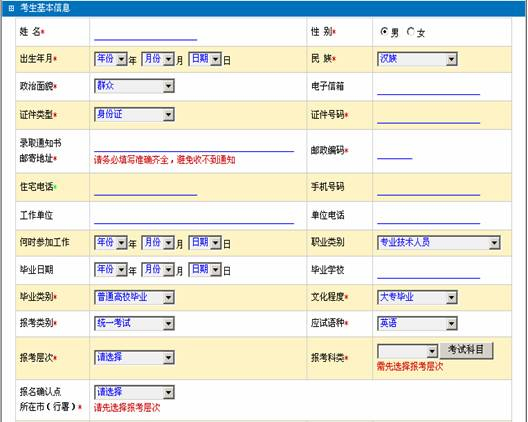
Task: Collapse the 考生基本信息 section header icon
Action: click(11, 8)
